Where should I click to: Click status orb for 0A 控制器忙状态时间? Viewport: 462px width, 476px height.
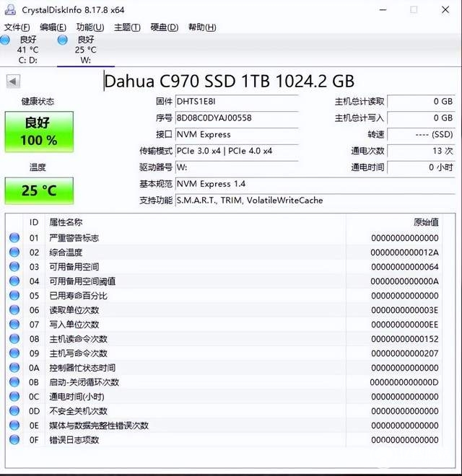click(x=14, y=367)
